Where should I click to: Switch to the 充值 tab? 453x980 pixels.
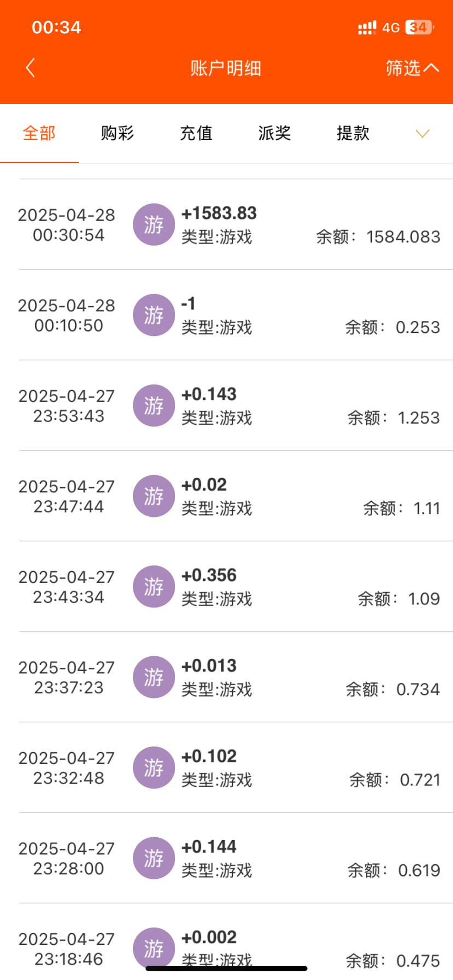click(196, 133)
